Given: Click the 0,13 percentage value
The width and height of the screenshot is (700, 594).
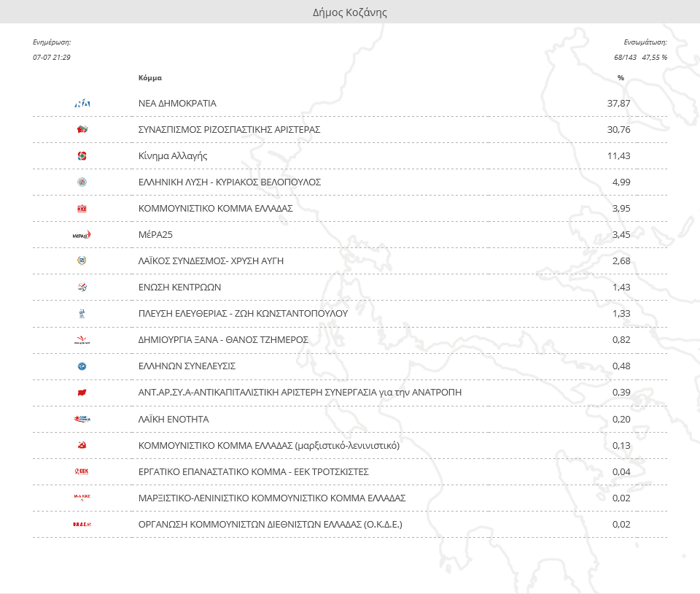Looking at the screenshot, I should point(621,446).
